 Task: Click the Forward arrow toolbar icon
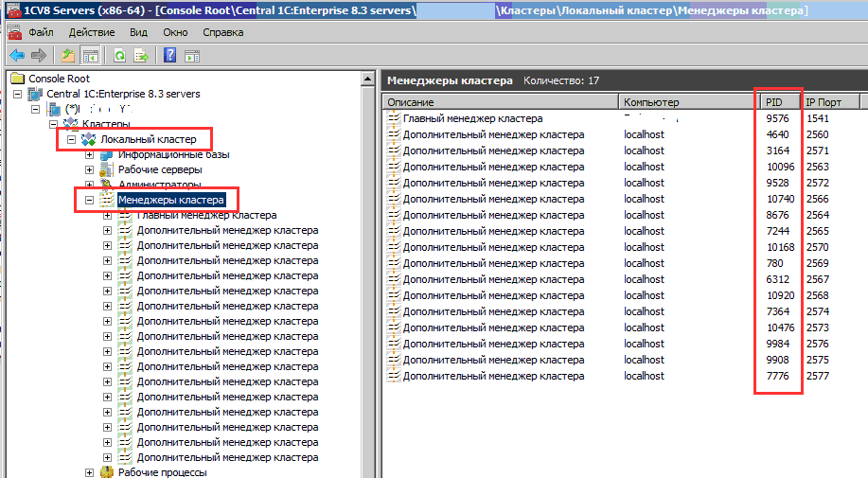[x=38, y=55]
